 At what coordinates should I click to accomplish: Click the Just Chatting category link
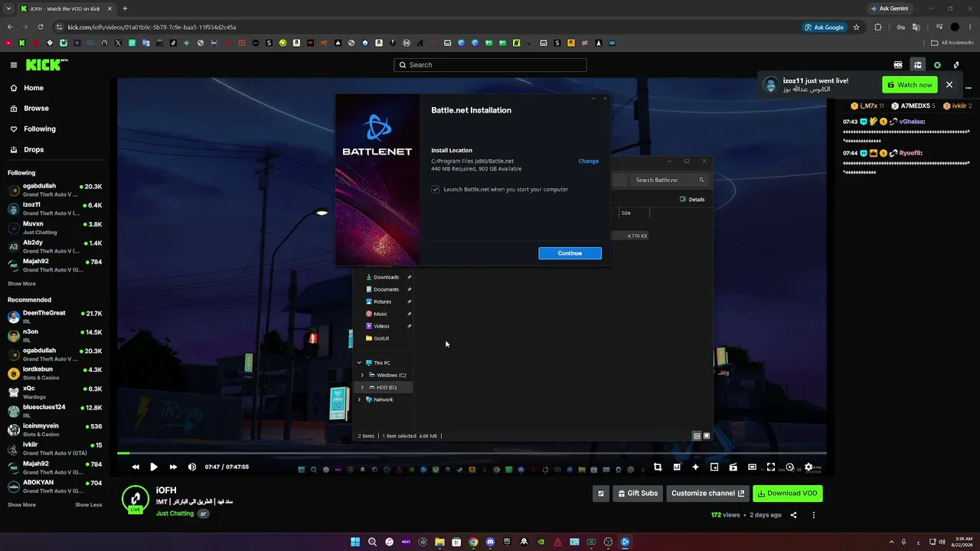tap(175, 514)
